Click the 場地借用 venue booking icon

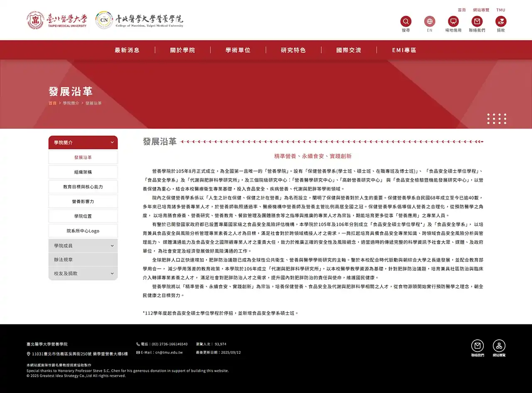(x=453, y=21)
